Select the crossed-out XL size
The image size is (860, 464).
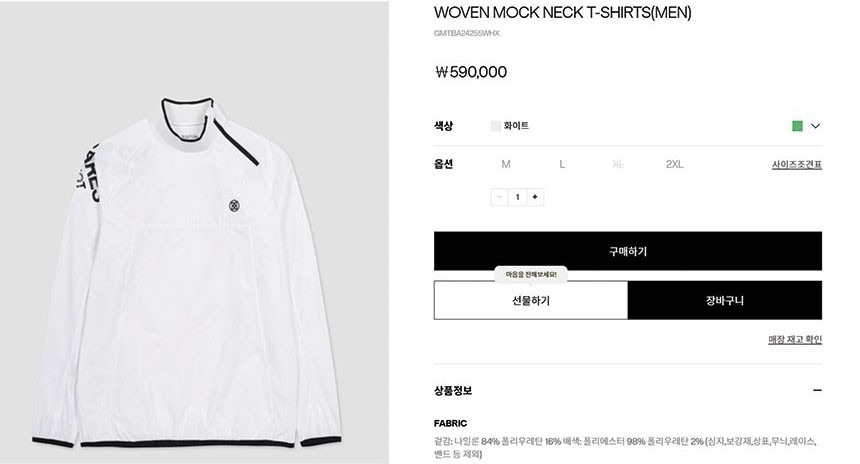[618, 164]
